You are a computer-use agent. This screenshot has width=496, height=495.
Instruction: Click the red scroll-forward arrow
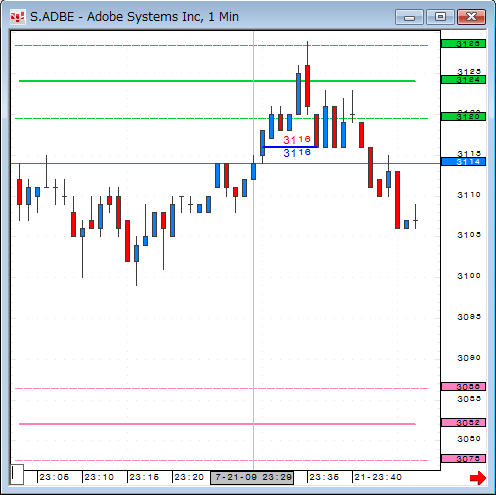[478, 478]
